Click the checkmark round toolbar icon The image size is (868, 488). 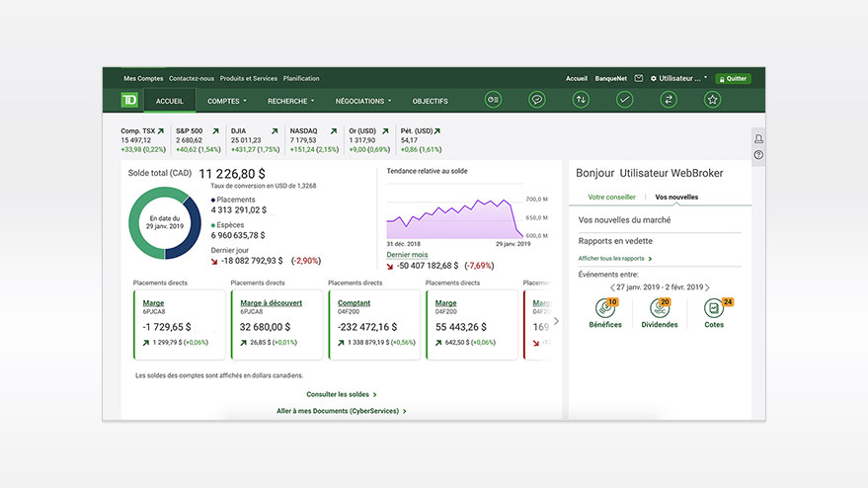click(x=624, y=100)
